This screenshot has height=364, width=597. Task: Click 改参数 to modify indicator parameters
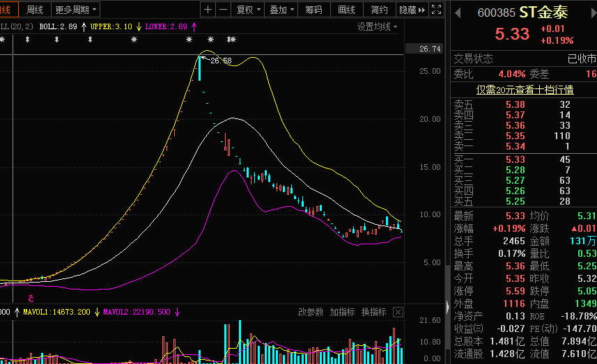click(x=311, y=312)
